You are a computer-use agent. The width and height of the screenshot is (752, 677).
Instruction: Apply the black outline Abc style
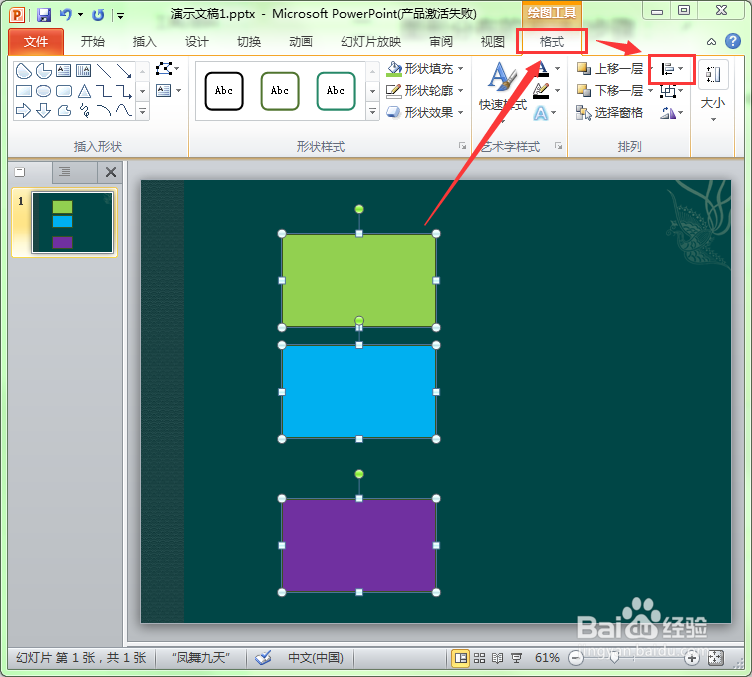(x=224, y=91)
